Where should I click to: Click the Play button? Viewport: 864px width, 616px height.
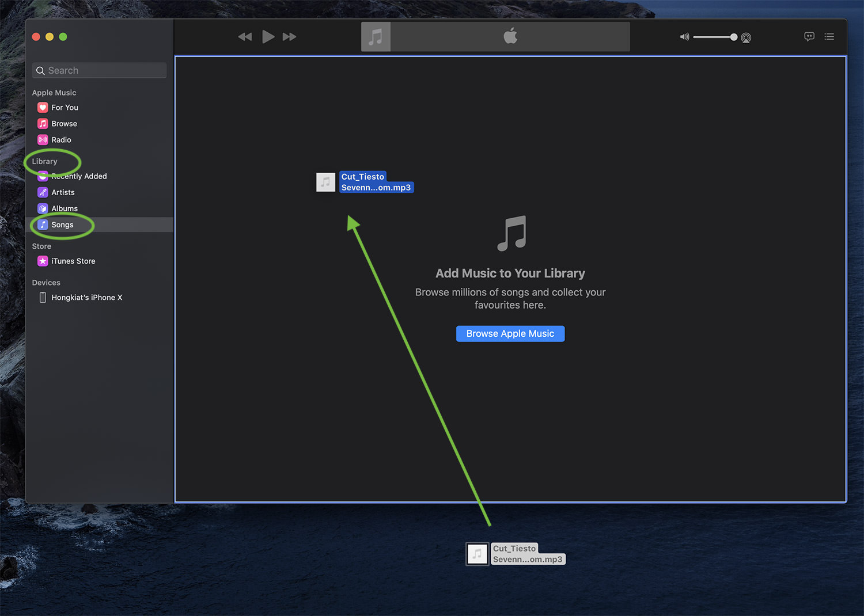click(x=268, y=37)
